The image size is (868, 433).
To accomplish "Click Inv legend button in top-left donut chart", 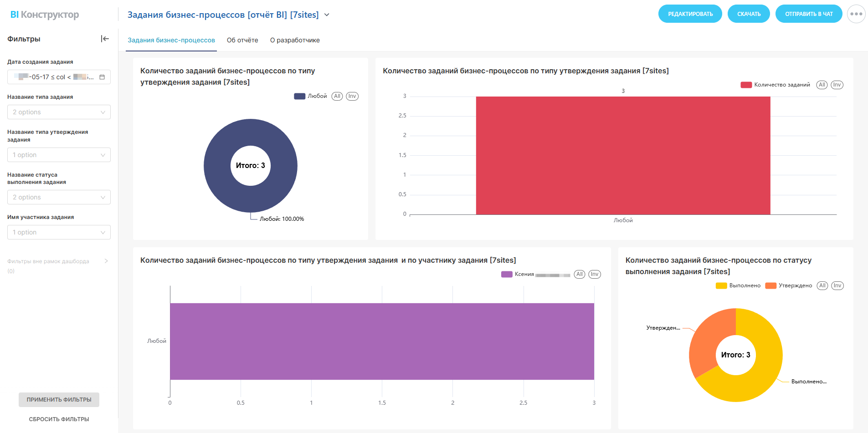I will (x=352, y=96).
